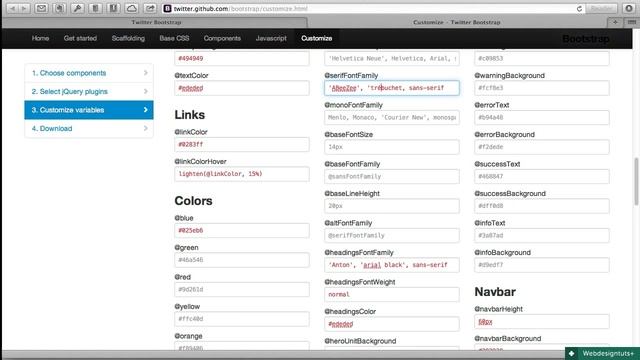Click the @baseLineHeight input field
The width and height of the screenshot is (640, 360).
click(392, 206)
